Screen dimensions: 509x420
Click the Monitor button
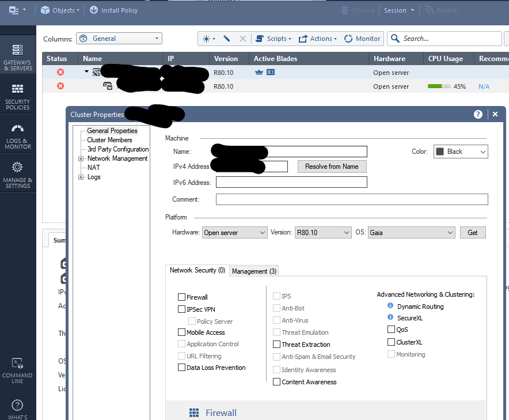pyautogui.click(x=362, y=39)
